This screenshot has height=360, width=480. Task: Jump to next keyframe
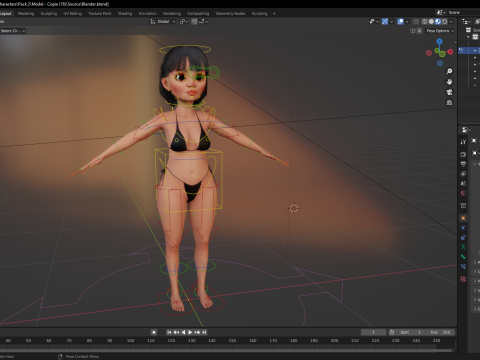[x=197, y=332]
